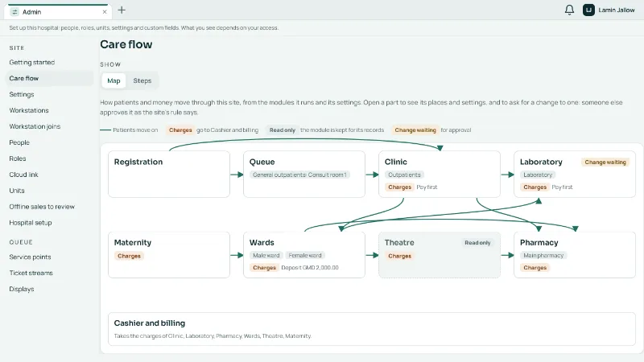Open the read-only Theatre card
This screenshot has width=644, height=362.
pyautogui.click(x=440, y=255)
